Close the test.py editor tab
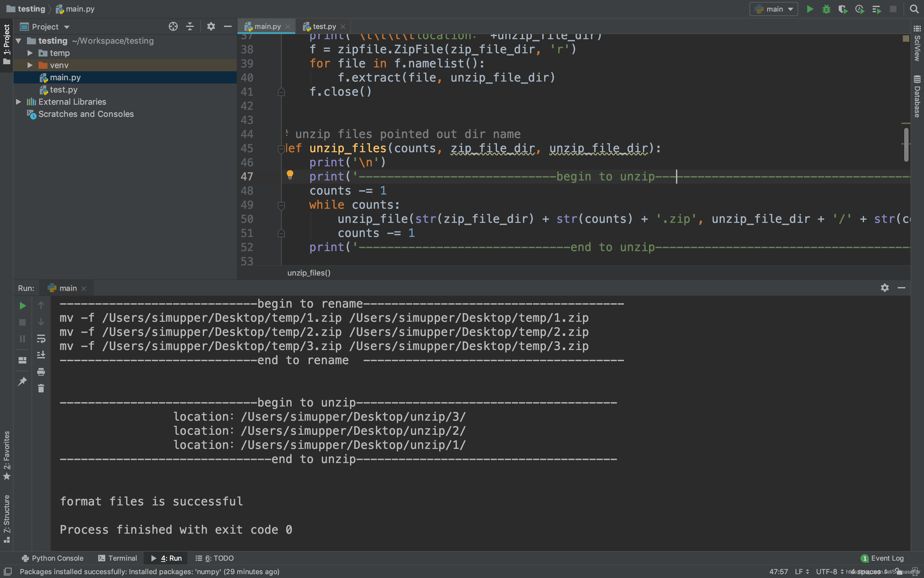 pos(343,26)
